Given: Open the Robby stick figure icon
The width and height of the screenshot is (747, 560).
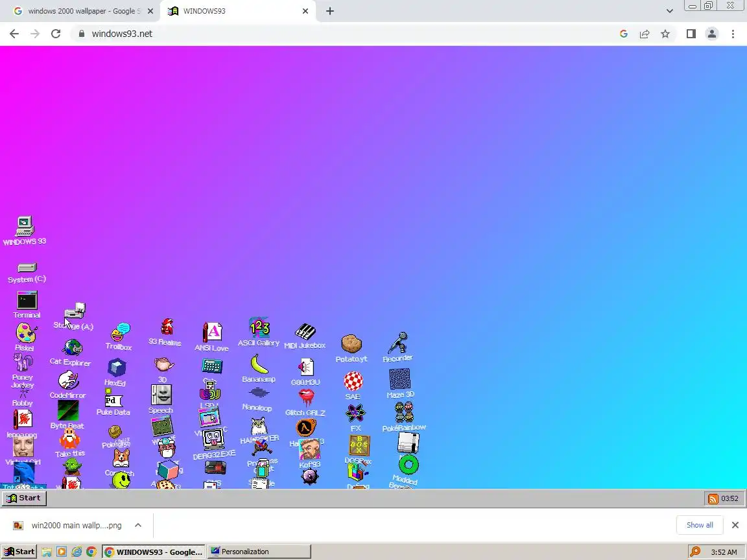Looking at the screenshot, I should (23, 393).
